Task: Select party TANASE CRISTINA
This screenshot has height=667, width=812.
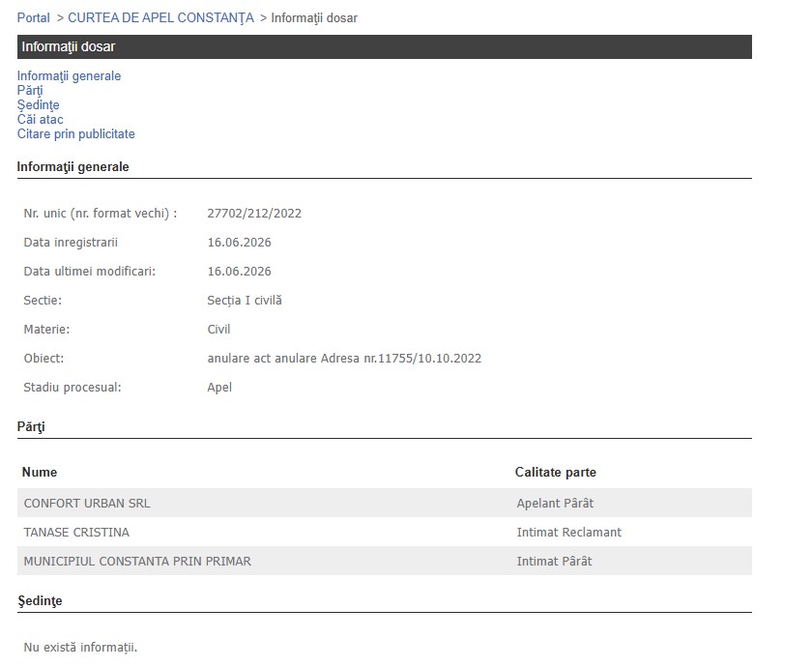Action: 76,533
